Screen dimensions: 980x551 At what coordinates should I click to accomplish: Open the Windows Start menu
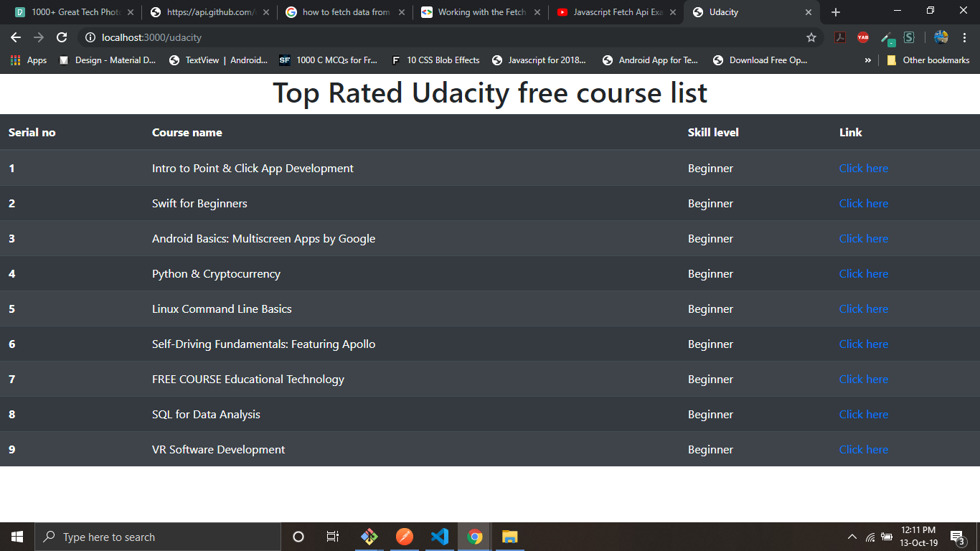(17, 537)
